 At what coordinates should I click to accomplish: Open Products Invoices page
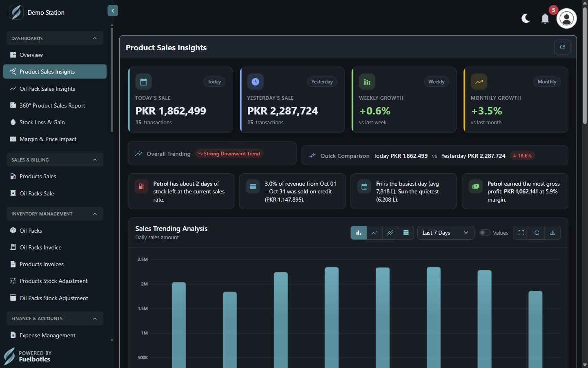(x=55, y=264)
